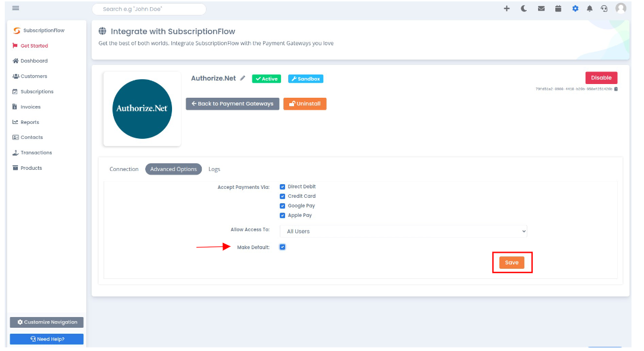Open Get Started in sidebar
Image resolution: width=644 pixels, height=351 pixels.
(x=30, y=46)
